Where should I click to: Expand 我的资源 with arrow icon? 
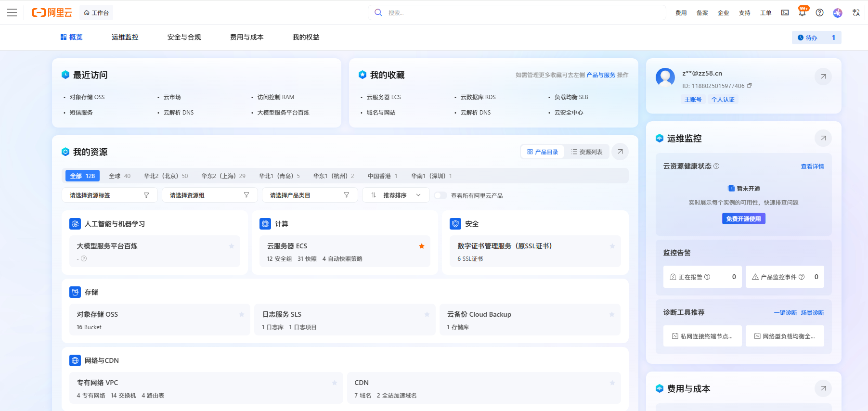(620, 152)
